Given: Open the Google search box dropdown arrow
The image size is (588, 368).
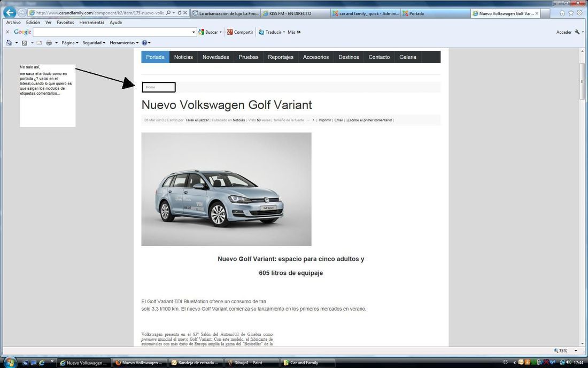Looking at the screenshot, I should (194, 32).
